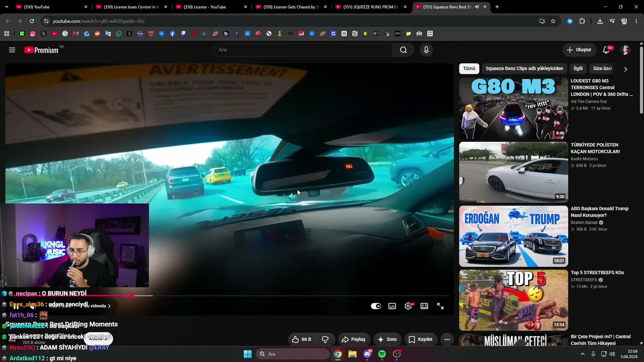Pause the video
The height and width of the screenshot is (362, 644).
click(16, 306)
